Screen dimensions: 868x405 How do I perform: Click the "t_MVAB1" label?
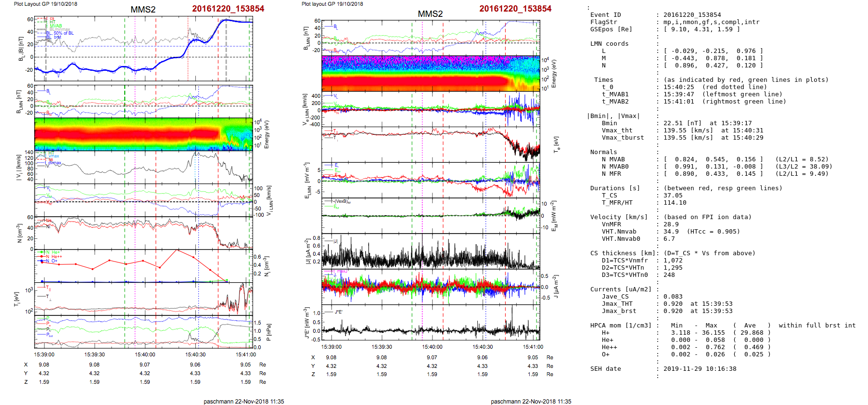pyautogui.click(x=615, y=94)
